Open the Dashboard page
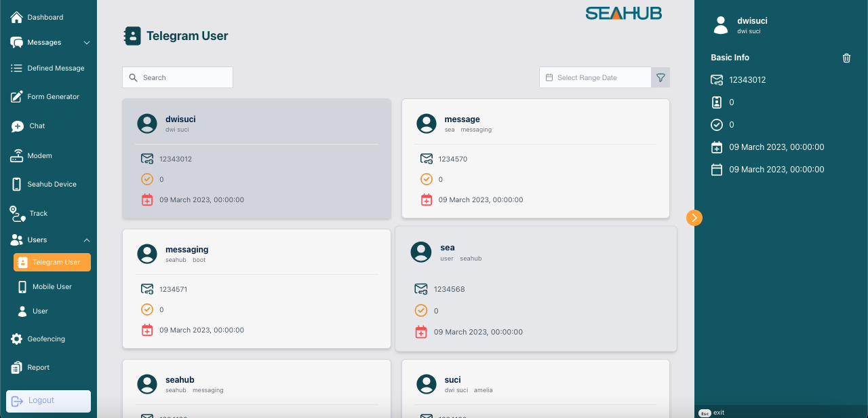 45,17
